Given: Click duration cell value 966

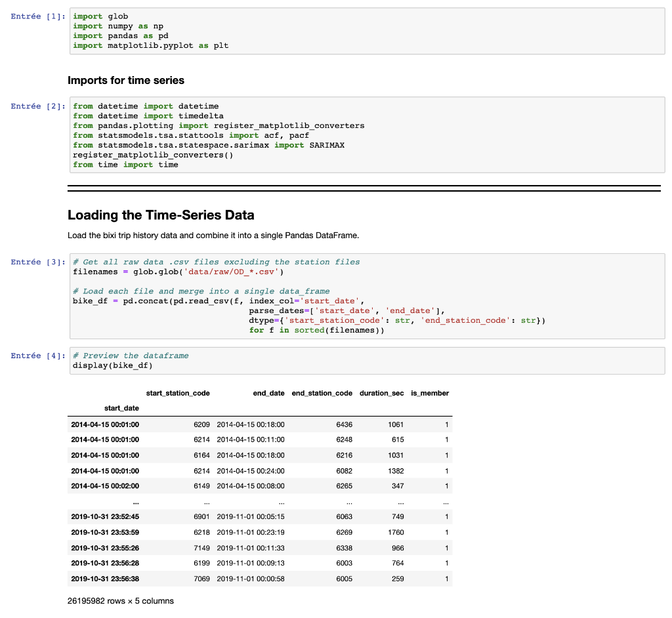Looking at the screenshot, I should tap(398, 548).
